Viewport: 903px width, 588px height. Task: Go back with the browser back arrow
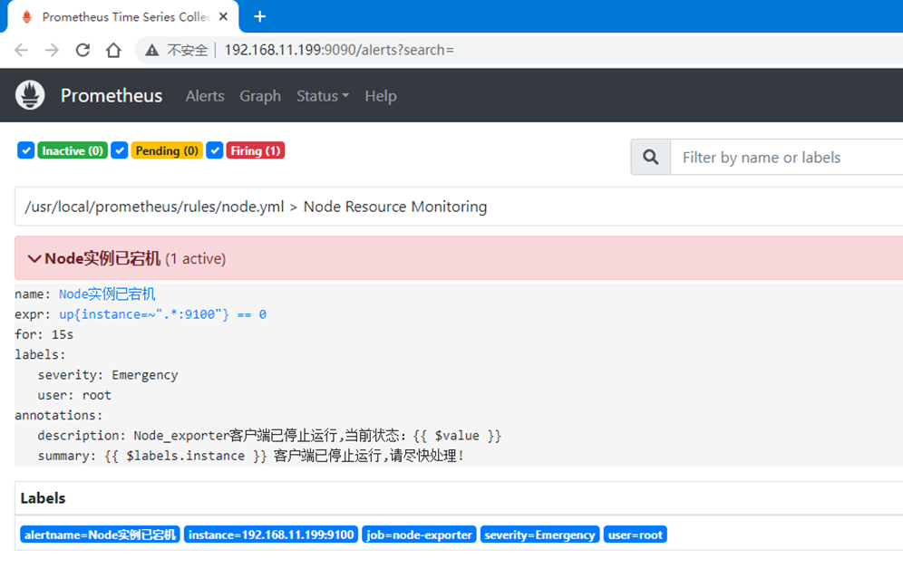[x=22, y=50]
